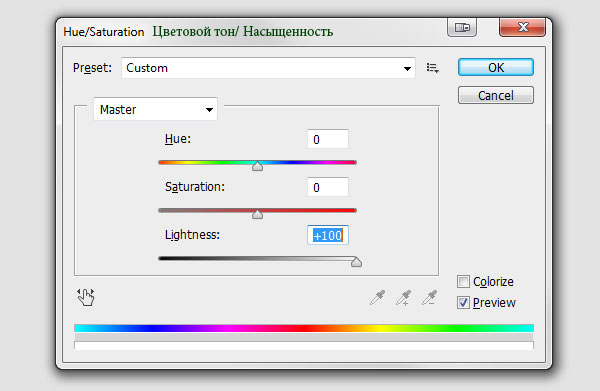Select the Subtract from Sample eyedropper
Viewport: 600px width, 391px height.
429,298
